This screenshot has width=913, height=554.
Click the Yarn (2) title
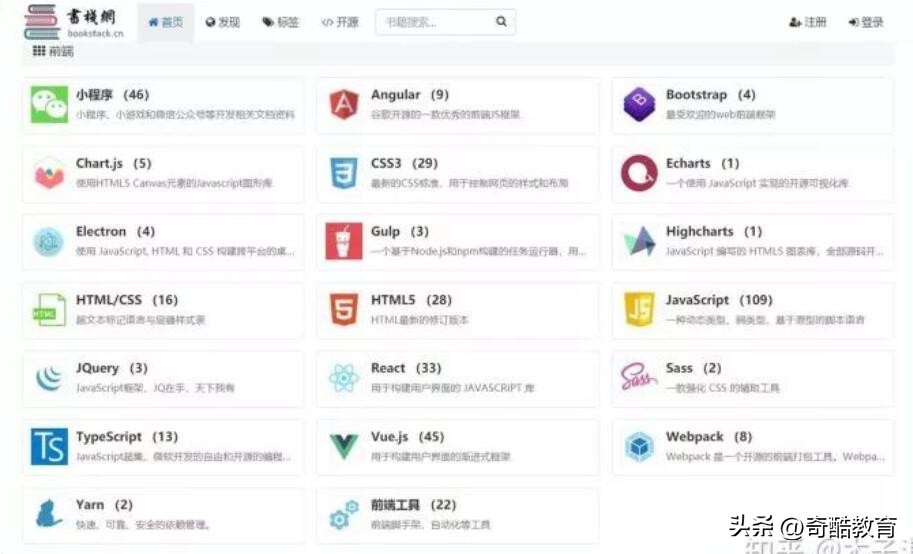point(104,504)
